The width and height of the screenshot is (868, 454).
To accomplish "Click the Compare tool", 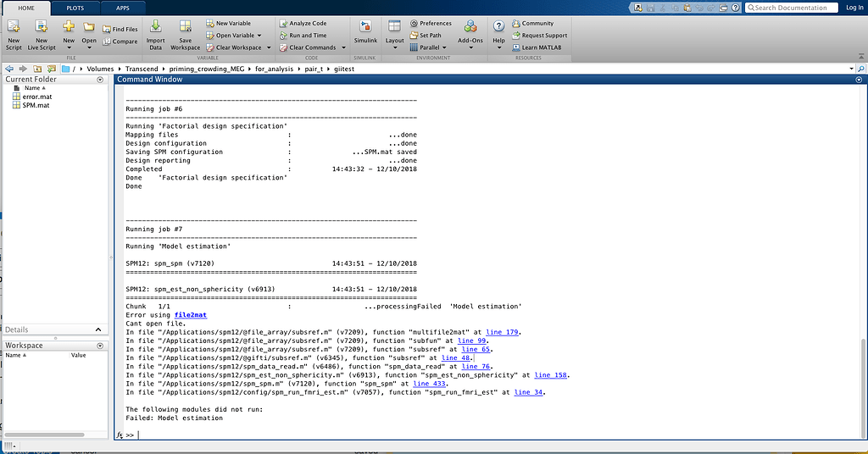I will coord(120,42).
